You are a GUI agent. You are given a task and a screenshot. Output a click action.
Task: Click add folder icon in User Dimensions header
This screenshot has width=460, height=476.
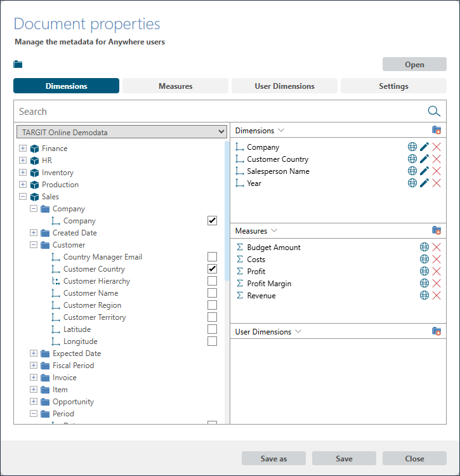[437, 331]
